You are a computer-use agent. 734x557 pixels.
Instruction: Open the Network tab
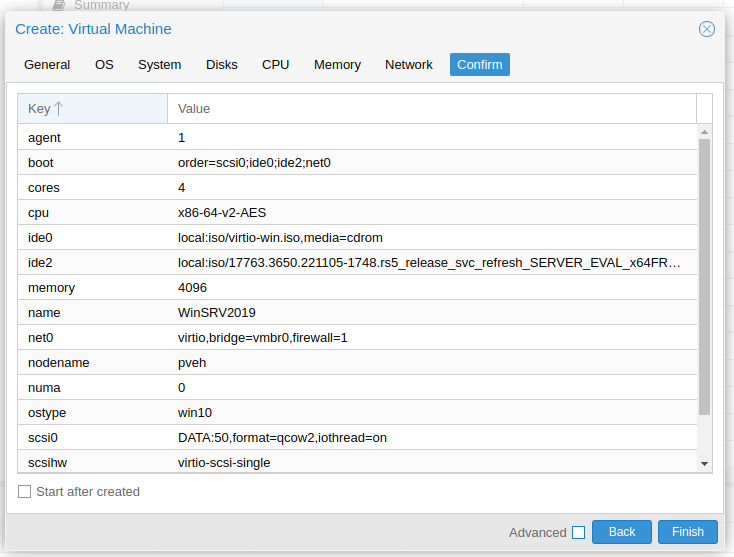(x=409, y=65)
